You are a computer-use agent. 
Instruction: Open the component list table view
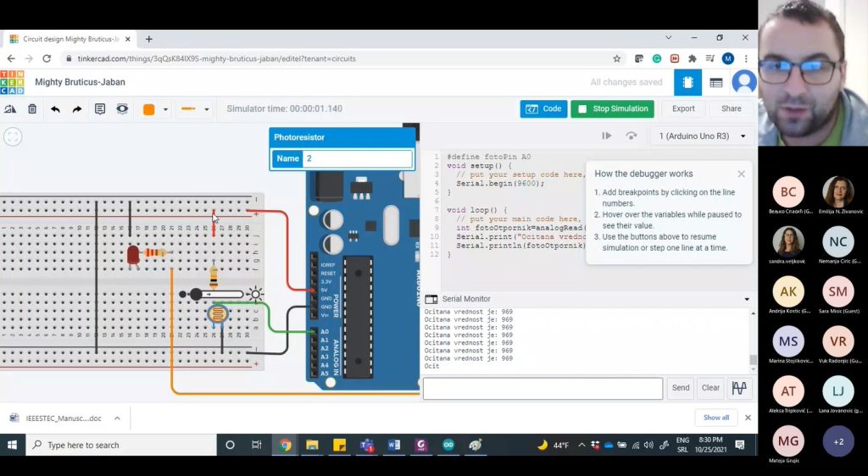coord(716,82)
